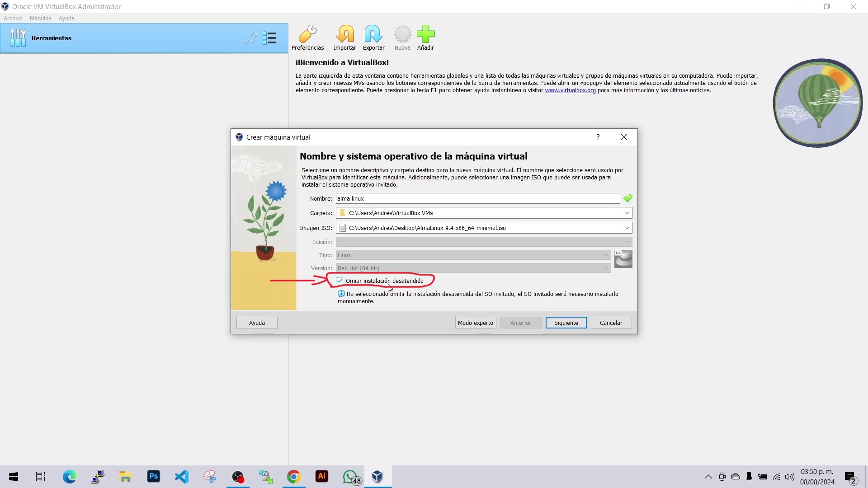
Task: Open Adobe Illustrator from taskbar
Action: [322, 477]
